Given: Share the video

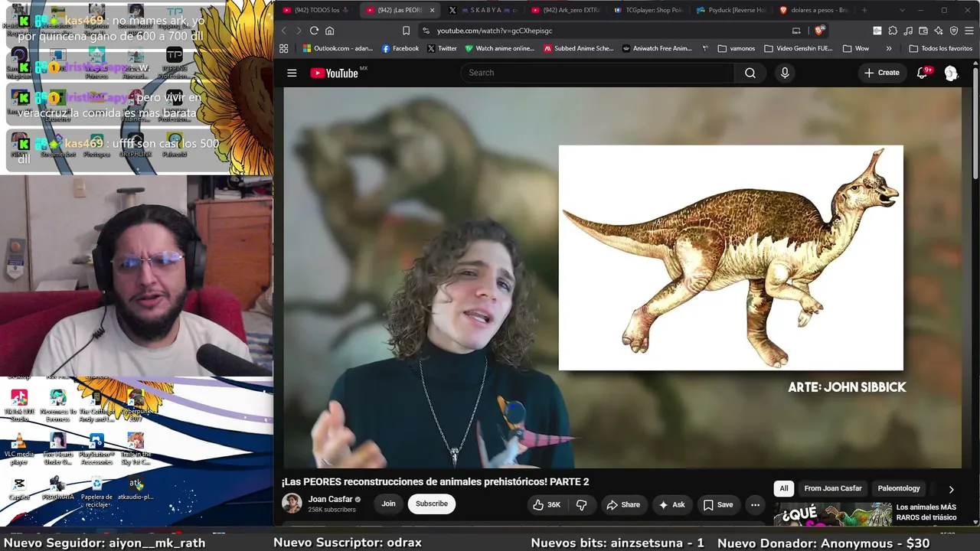Looking at the screenshot, I should pyautogui.click(x=622, y=504).
